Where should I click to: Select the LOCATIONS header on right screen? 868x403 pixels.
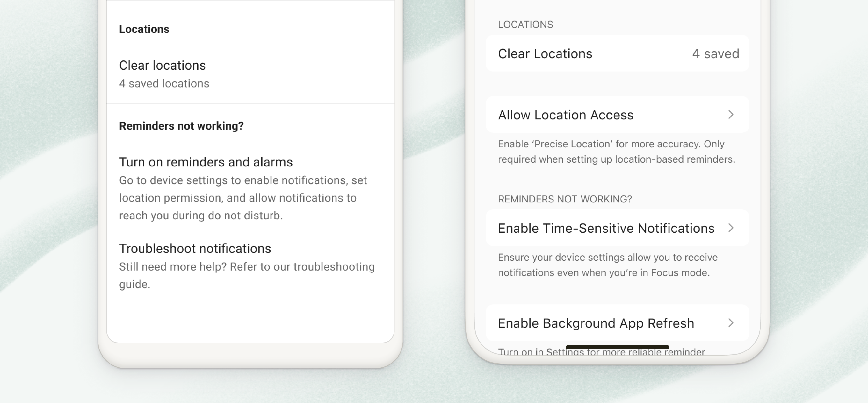pos(526,24)
